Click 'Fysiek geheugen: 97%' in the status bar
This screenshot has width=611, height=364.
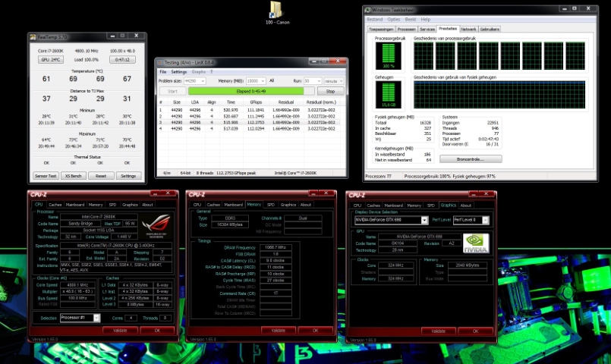[x=474, y=177]
